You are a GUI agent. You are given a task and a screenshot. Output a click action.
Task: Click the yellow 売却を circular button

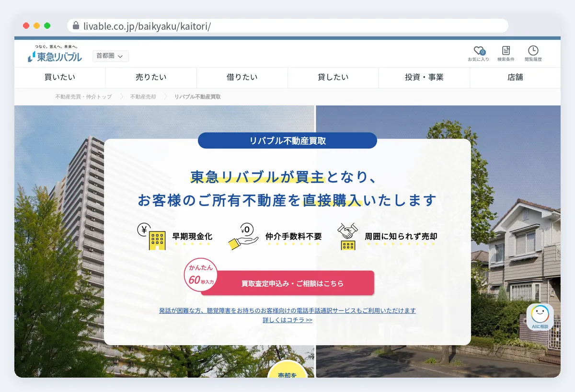pyautogui.click(x=287, y=369)
